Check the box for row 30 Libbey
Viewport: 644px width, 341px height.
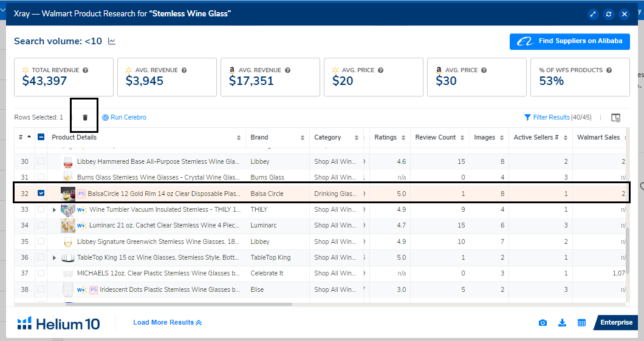tap(41, 161)
